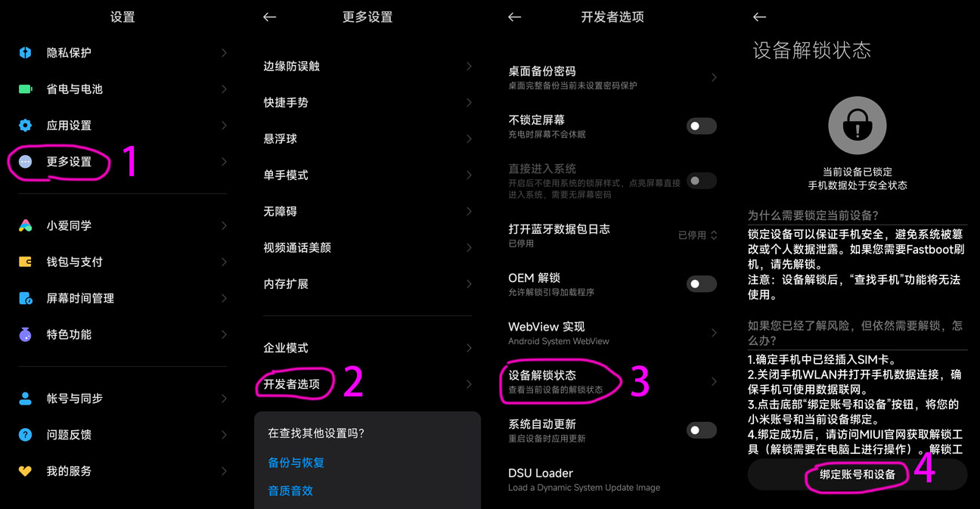Tap the 我的服务 heart icon
The height and width of the screenshot is (509, 980).
(x=26, y=471)
